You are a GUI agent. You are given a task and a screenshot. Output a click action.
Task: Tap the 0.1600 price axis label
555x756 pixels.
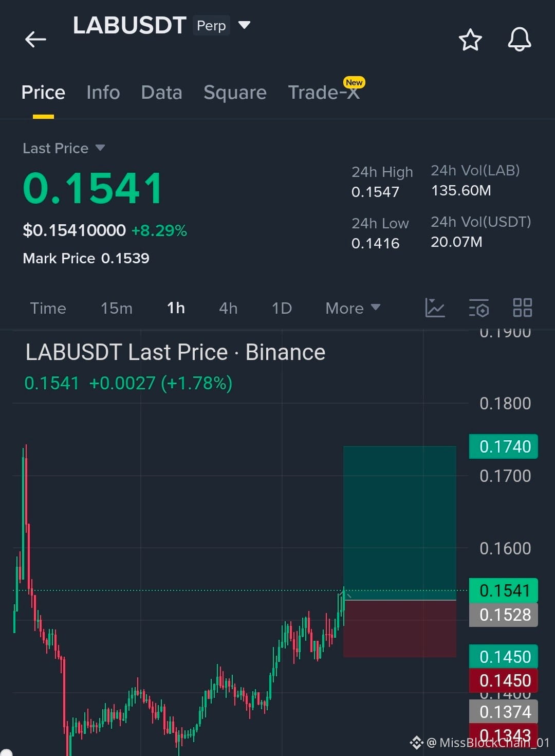(x=505, y=549)
